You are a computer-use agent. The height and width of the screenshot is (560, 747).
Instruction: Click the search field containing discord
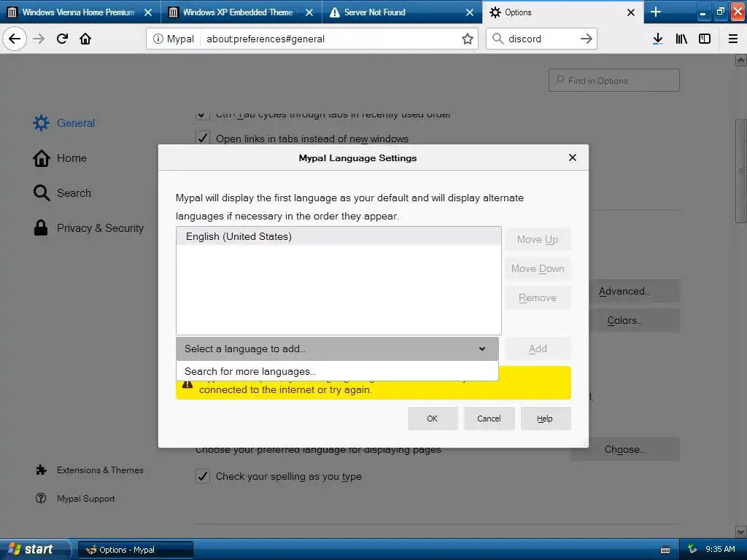tap(542, 39)
